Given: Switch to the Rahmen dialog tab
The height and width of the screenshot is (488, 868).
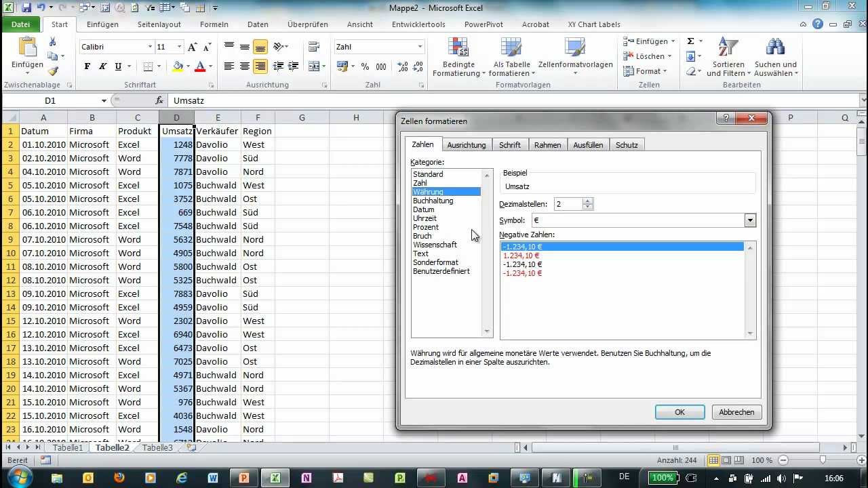Looking at the screenshot, I should pyautogui.click(x=547, y=145).
